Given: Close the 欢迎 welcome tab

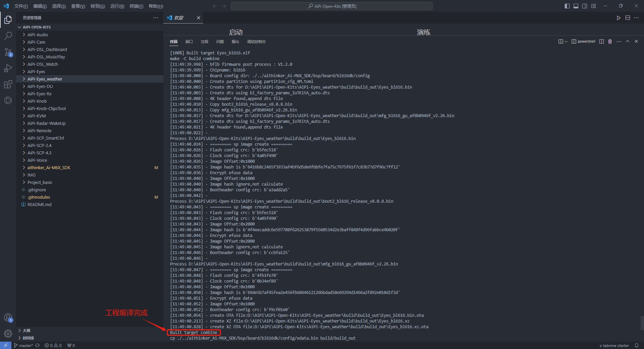Looking at the screenshot, I should (x=199, y=18).
